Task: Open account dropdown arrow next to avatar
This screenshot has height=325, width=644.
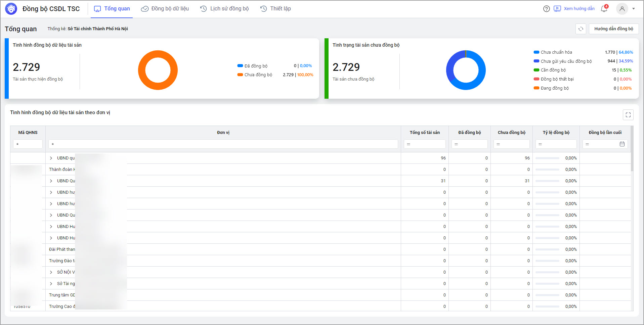Action: pos(634,9)
